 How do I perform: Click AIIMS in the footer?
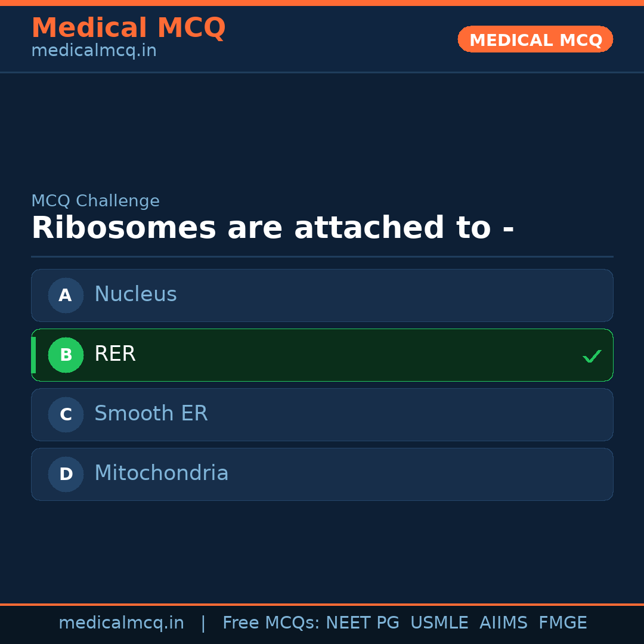pyautogui.click(x=503, y=623)
